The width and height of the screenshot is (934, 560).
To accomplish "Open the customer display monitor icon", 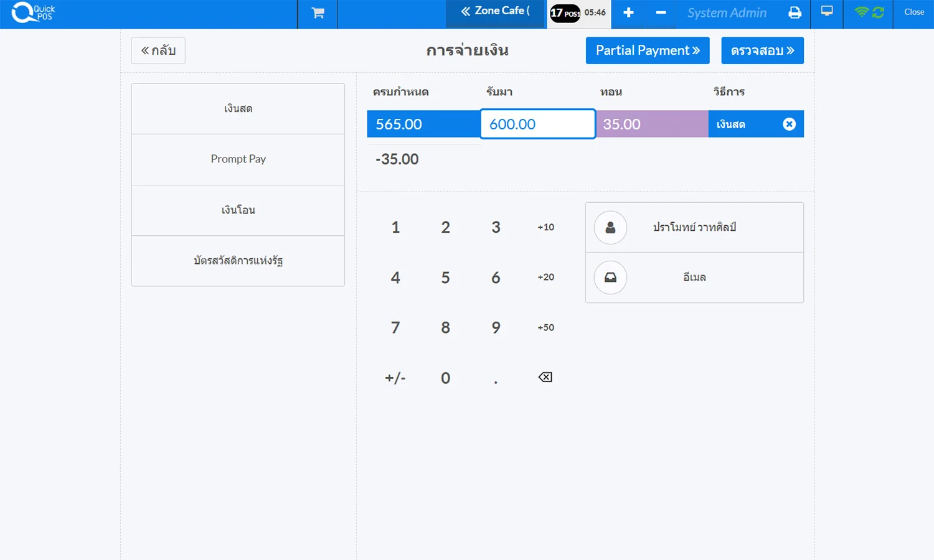I will click(827, 12).
